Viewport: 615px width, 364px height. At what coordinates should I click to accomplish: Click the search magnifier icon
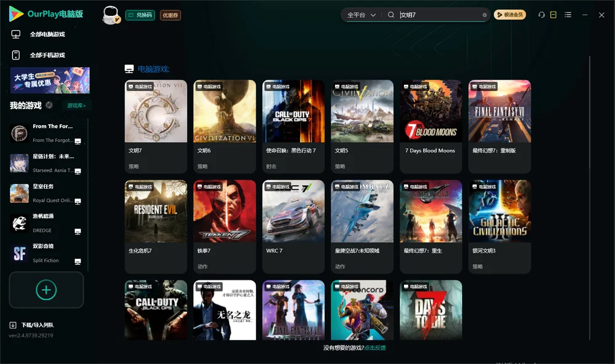[391, 15]
